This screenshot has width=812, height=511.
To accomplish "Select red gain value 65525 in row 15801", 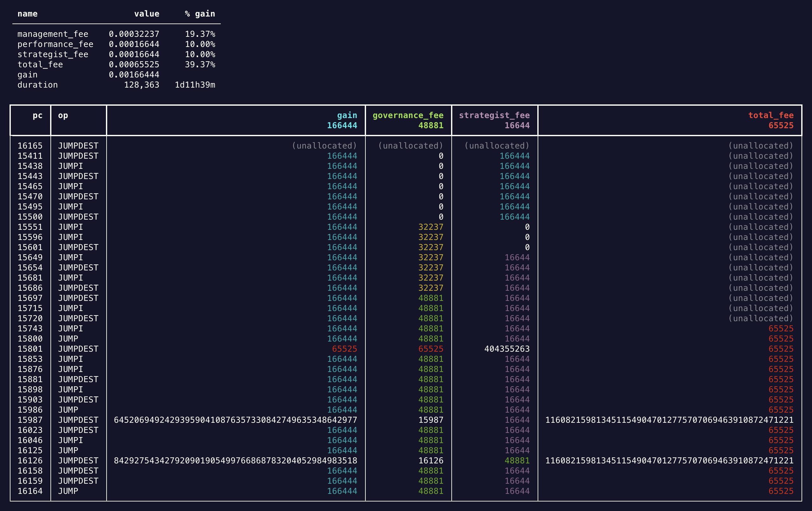I will click(345, 349).
